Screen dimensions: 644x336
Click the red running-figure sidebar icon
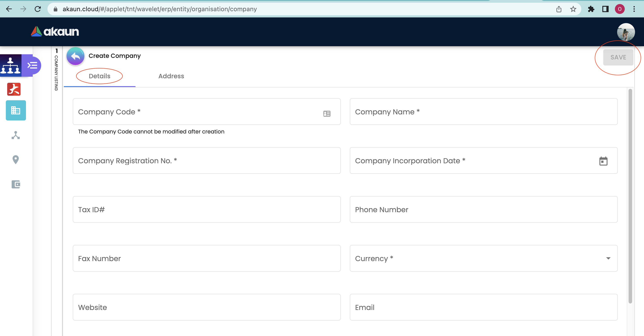(x=14, y=89)
